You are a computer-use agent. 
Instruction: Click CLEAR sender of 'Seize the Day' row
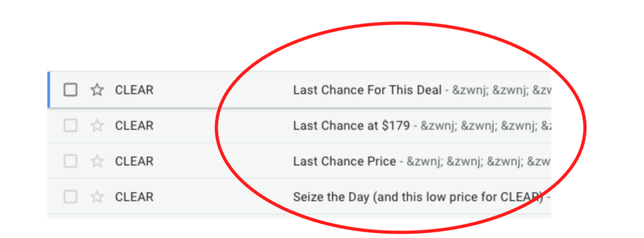(x=135, y=197)
